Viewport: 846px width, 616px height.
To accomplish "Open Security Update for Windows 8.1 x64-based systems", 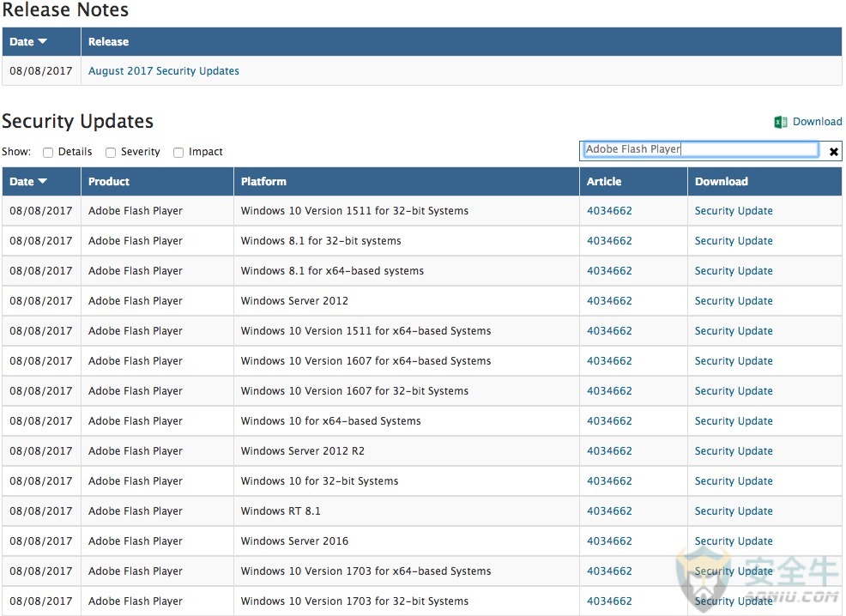I will click(x=734, y=271).
